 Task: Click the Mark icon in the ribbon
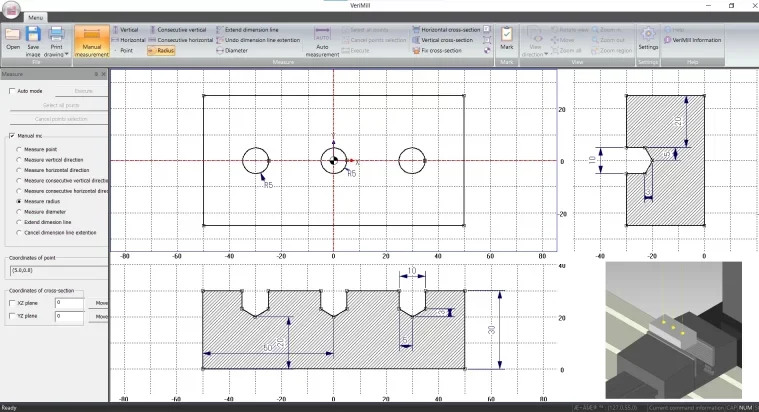point(507,38)
